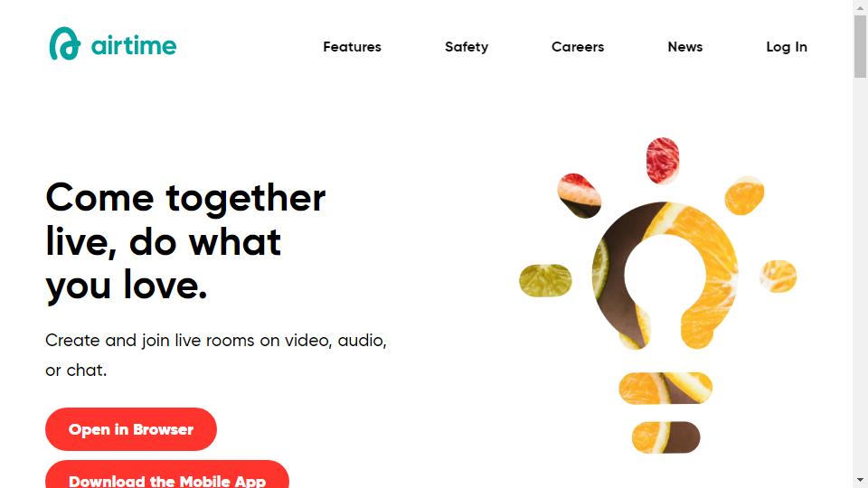
Task: Click the Open in Browser button
Action: click(x=130, y=429)
